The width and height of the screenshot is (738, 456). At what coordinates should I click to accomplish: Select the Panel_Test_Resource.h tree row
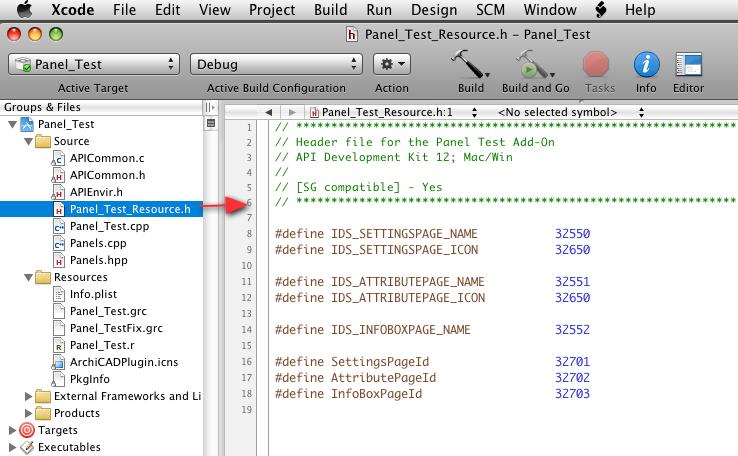pyautogui.click(x=102, y=209)
